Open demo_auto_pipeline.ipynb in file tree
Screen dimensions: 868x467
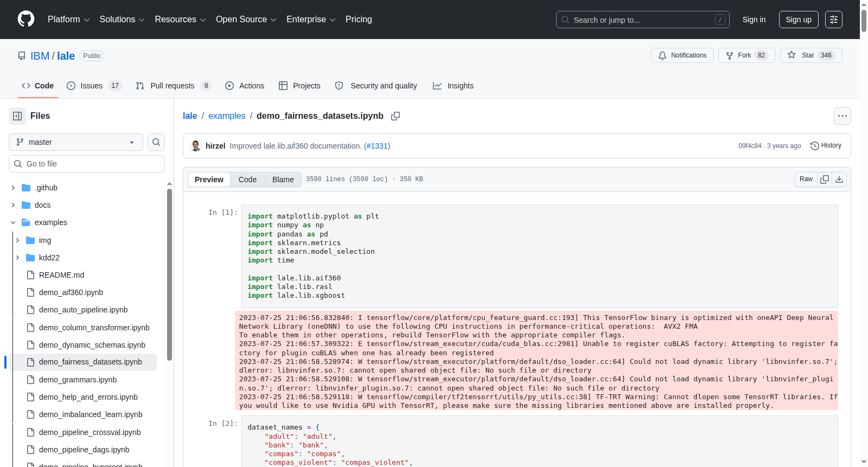click(84, 310)
